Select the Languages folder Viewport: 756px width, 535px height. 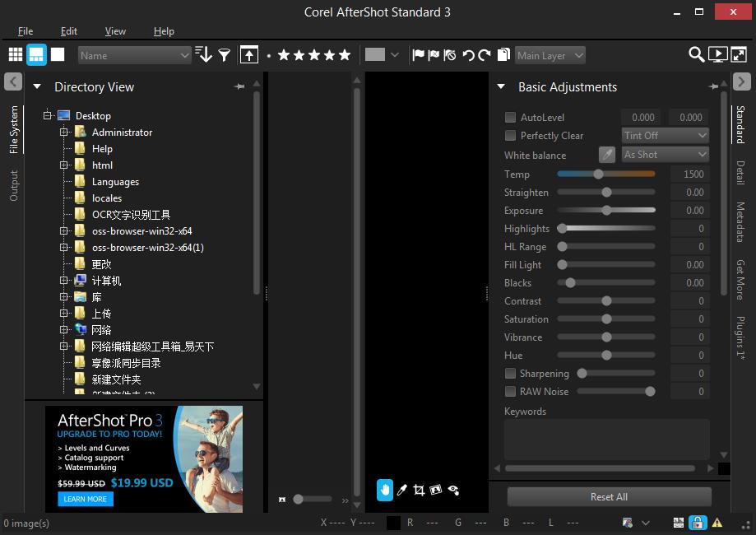pyautogui.click(x=115, y=182)
